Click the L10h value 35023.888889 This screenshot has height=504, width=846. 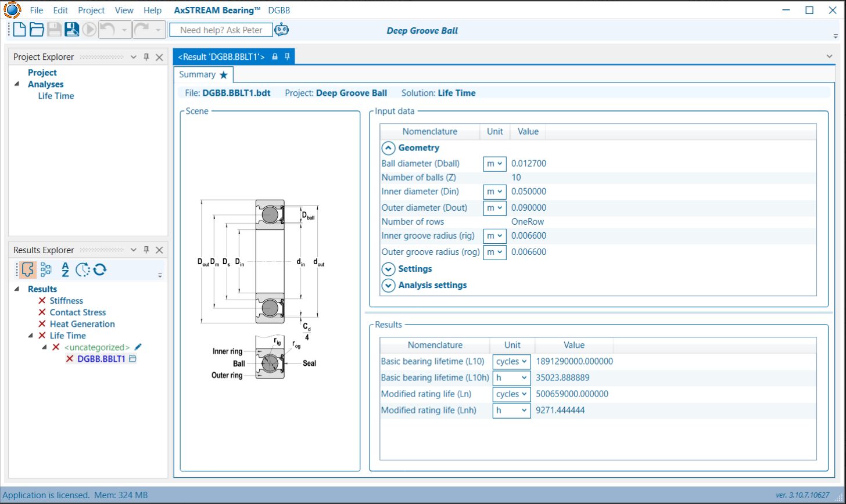[x=562, y=378]
